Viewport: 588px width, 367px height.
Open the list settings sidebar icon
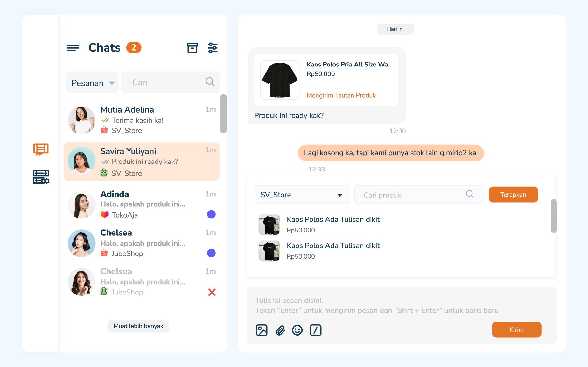41,177
